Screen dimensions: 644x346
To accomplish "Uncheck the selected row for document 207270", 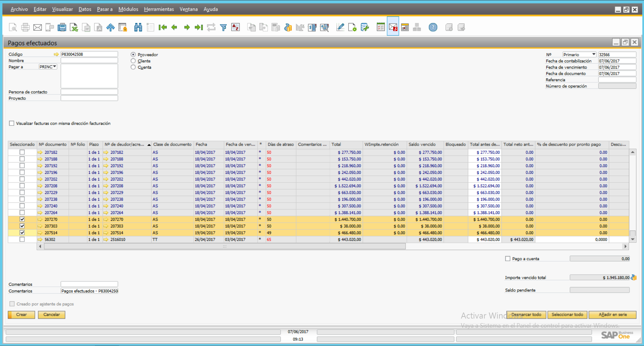I will point(22,219).
